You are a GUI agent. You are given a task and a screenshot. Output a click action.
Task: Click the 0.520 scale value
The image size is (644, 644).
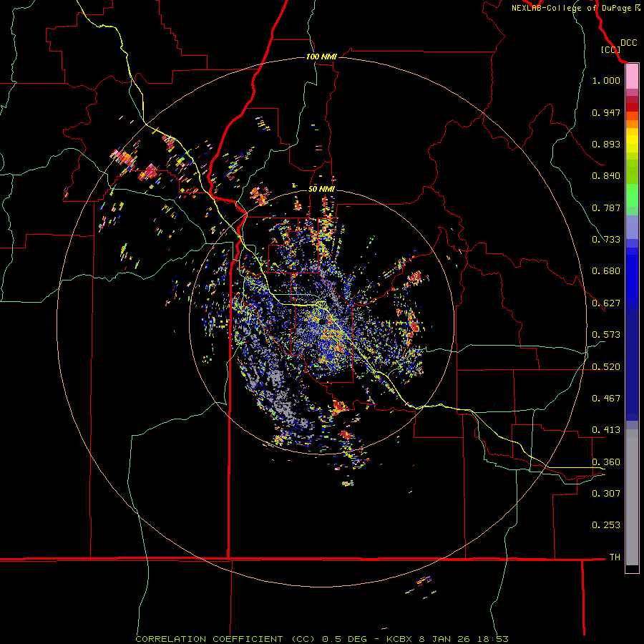pyautogui.click(x=606, y=367)
